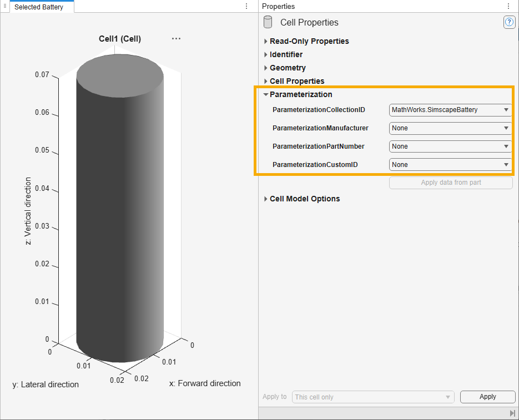Image resolution: width=519 pixels, height=420 pixels.
Task: Click the 0.04 tick on vertical axis
Action: tap(42, 188)
